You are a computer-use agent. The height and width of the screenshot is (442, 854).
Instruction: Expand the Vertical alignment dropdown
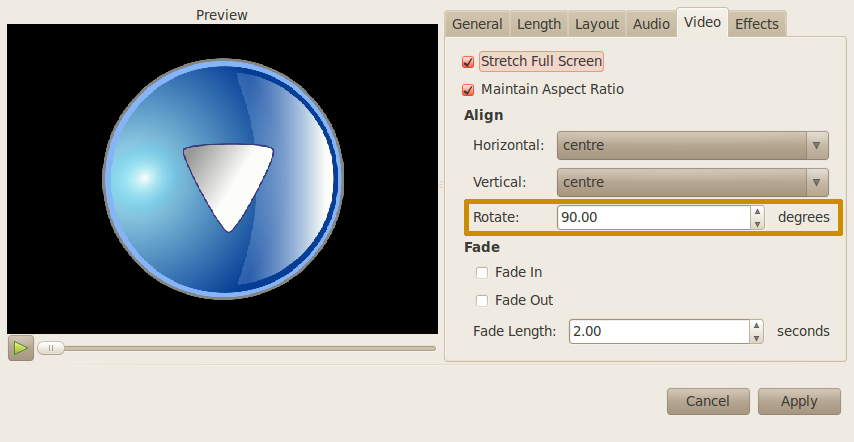pos(693,182)
